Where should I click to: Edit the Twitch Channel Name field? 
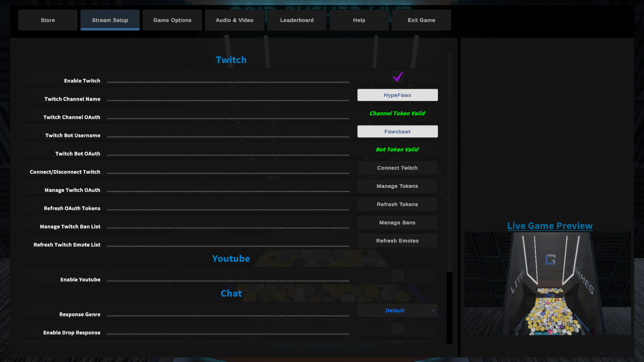point(397,95)
